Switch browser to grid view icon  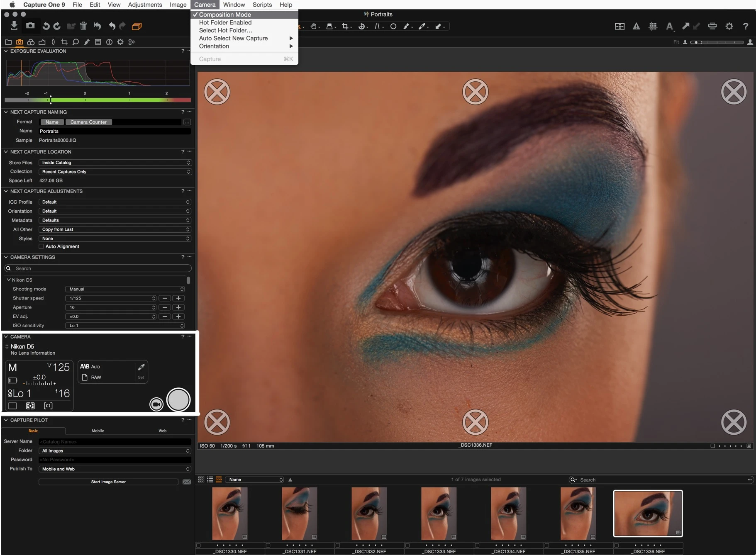[x=201, y=480]
